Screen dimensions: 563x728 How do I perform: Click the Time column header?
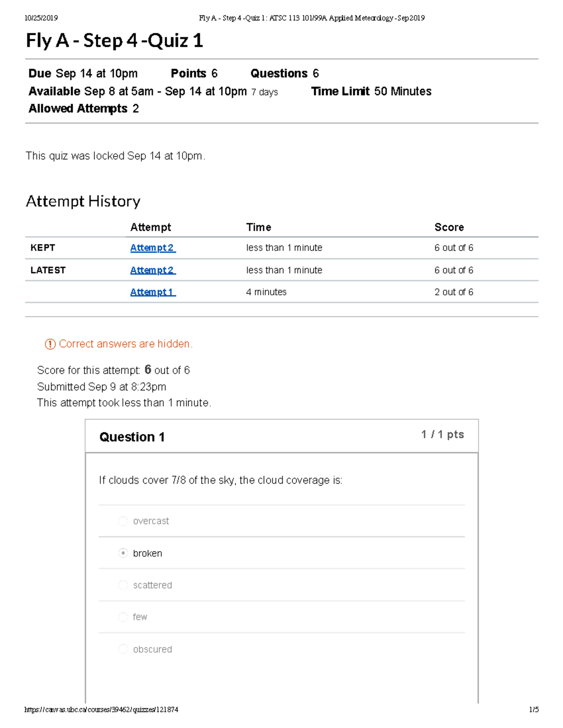click(259, 227)
